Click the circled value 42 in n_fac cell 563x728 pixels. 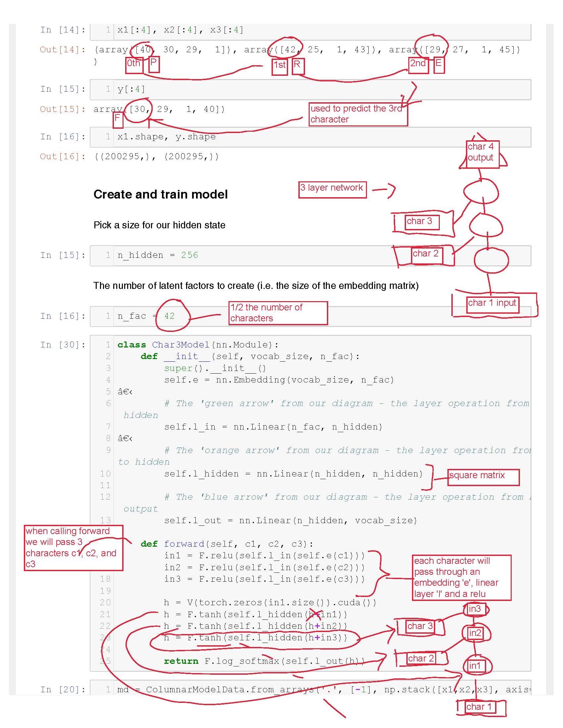[170, 316]
